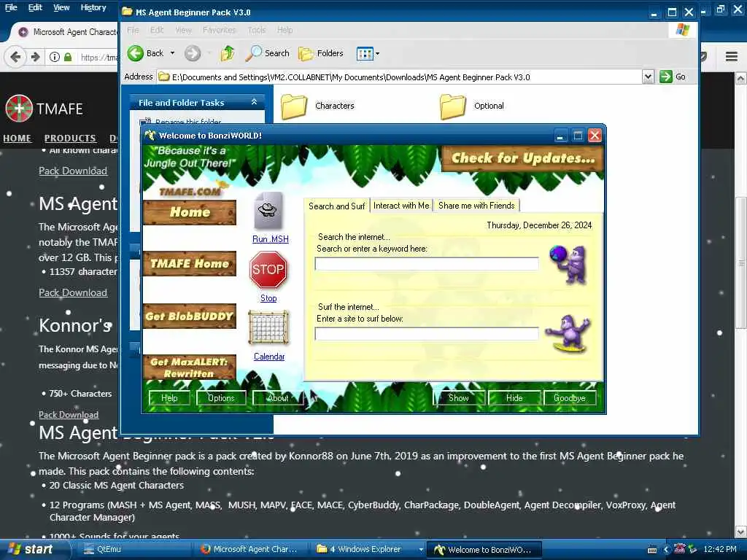Click the Stop link text
Image resolution: width=747 pixels, height=560 pixels.
(268, 298)
